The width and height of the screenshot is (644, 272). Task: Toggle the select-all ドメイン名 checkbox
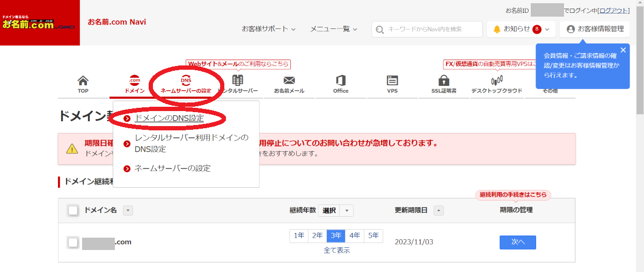coord(74,210)
